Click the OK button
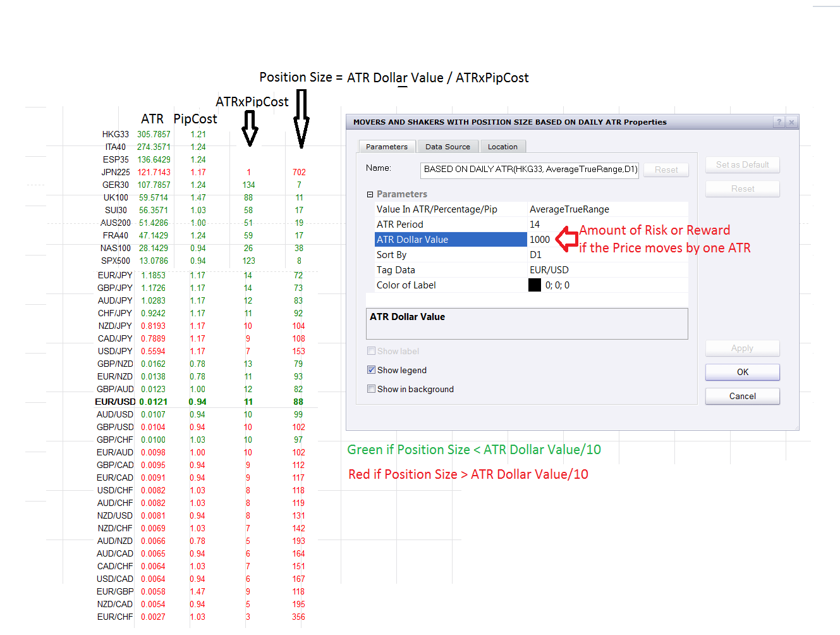The image size is (840, 635). tap(743, 372)
